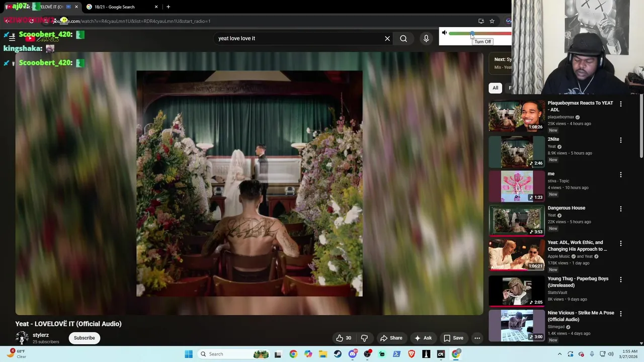Open options for Young Thug Paperbag Boys

point(620,279)
